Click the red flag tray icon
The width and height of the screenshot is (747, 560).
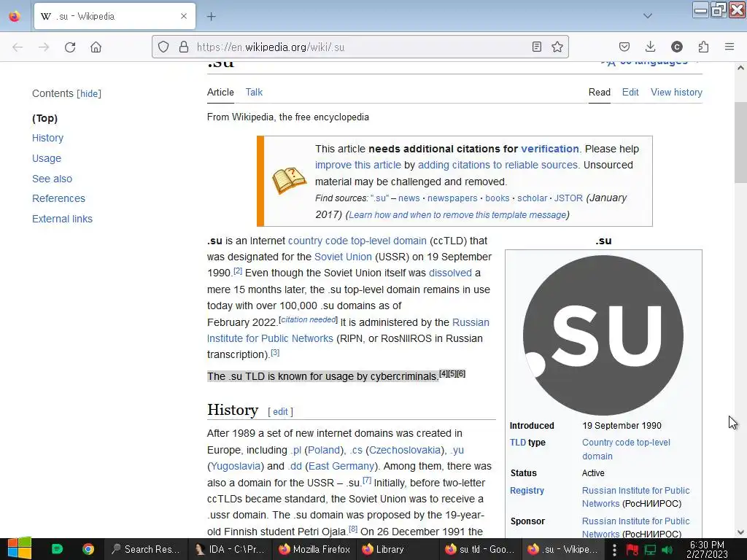[x=632, y=550]
